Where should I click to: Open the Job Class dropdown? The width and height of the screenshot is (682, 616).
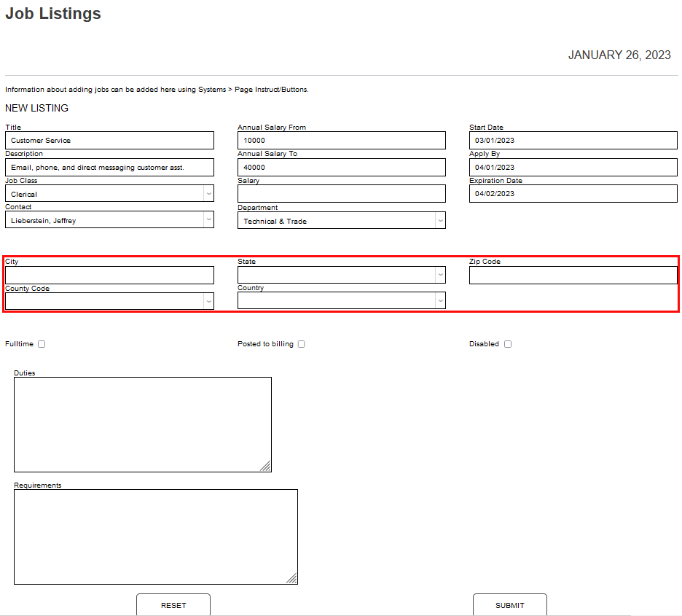click(x=109, y=194)
